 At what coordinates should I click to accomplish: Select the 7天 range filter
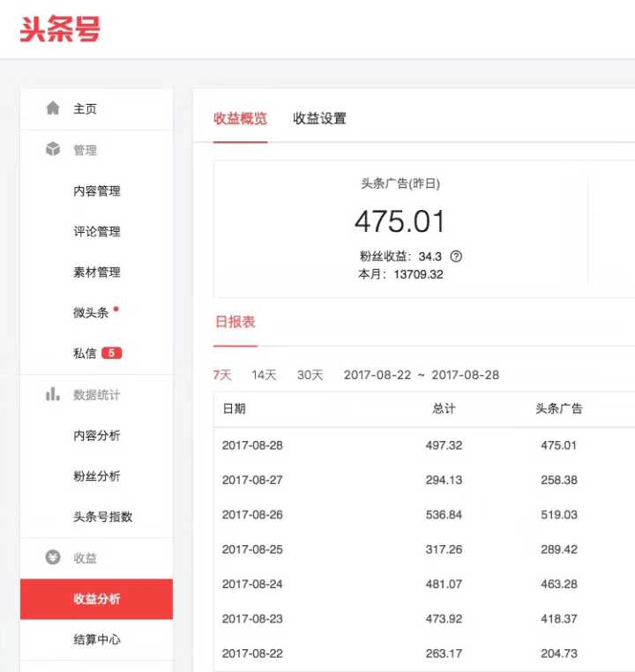(222, 375)
